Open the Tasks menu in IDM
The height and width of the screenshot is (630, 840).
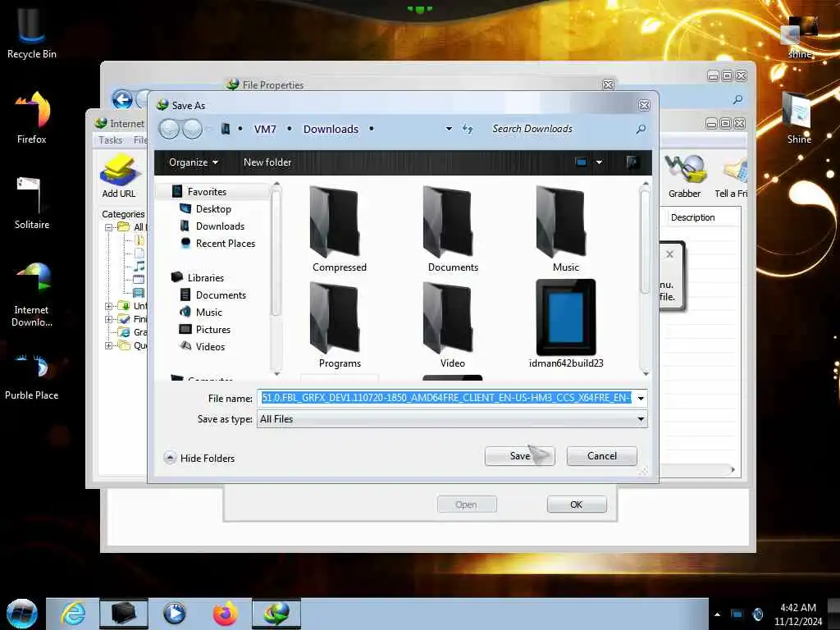[x=111, y=139]
